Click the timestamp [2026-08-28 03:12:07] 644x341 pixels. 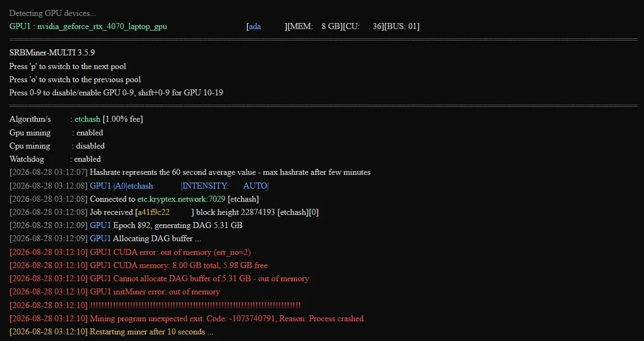tap(48, 172)
